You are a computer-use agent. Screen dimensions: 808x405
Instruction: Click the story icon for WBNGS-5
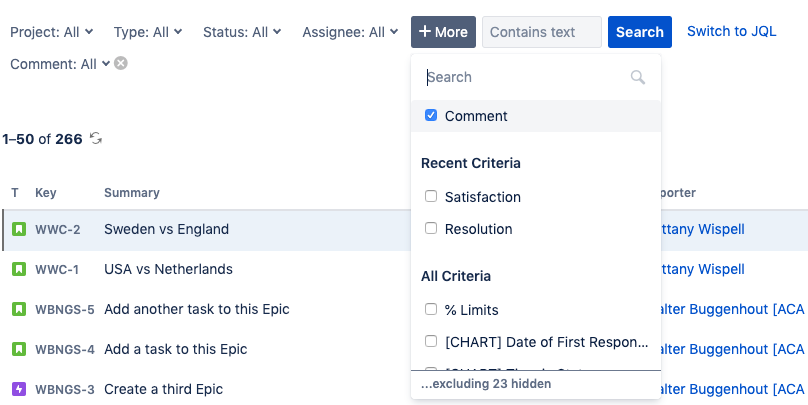tap(18, 309)
